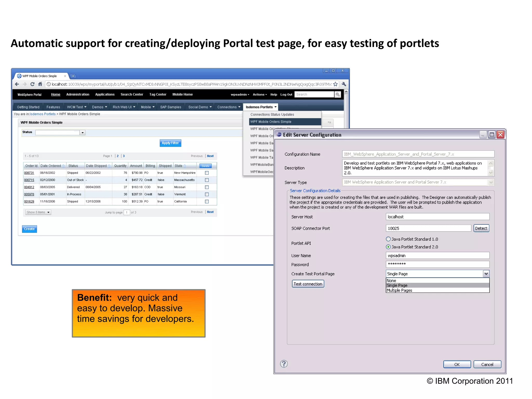The width and height of the screenshot is (532, 399).
Task: Expand the WCM Test tab menu
Action: click(85, 107)
